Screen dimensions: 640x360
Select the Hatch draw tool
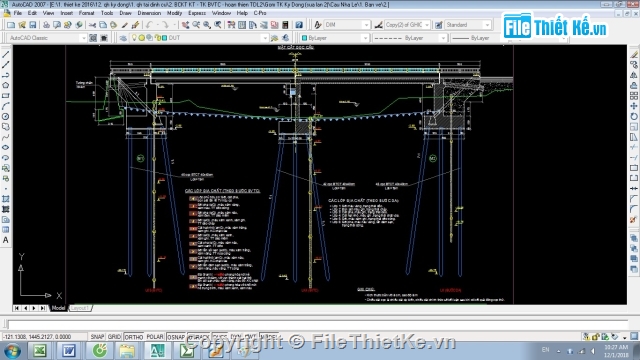[6, 199]
